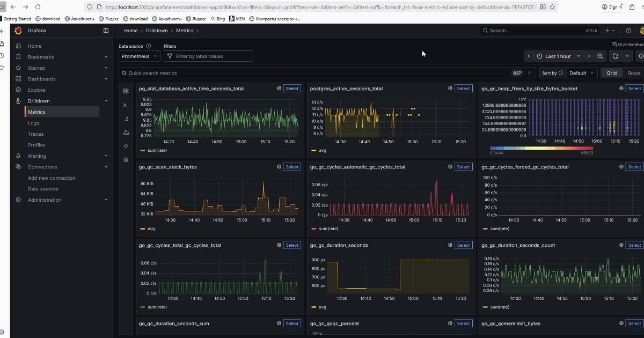This screenshot has height=338, width=644.
Task: Open the Sort by Default dropdown
Action: (582, 73)
